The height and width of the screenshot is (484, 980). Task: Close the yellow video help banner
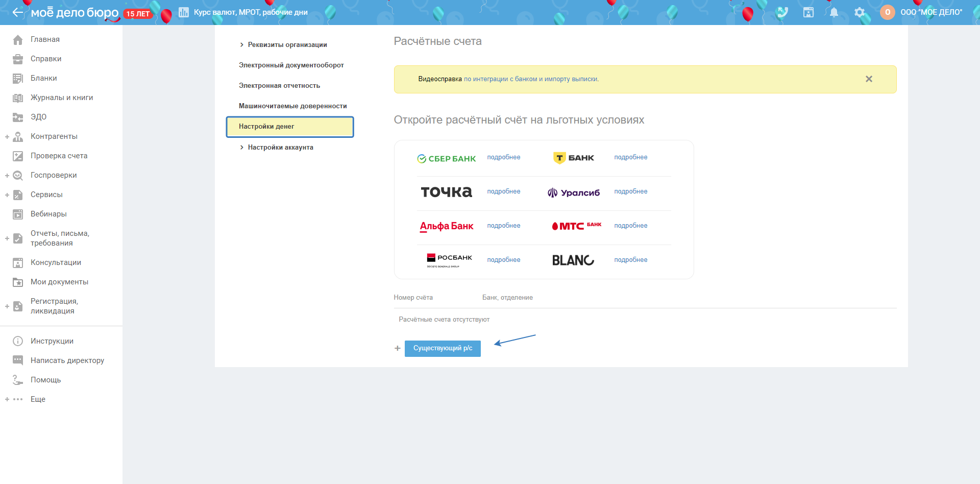coord(869,79)
